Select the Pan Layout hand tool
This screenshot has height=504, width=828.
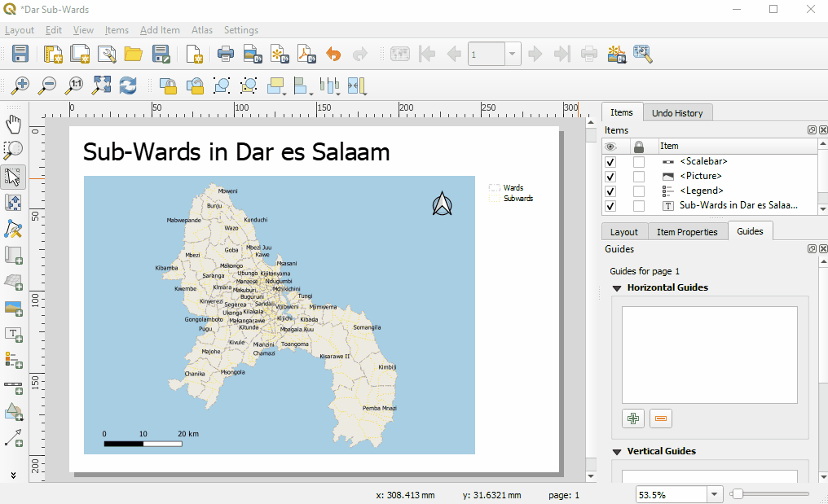(13, 123)
